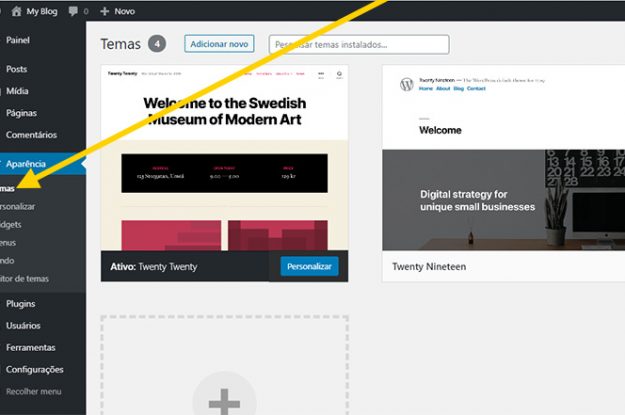Open the Comentários menu

(x=31, y=135)
